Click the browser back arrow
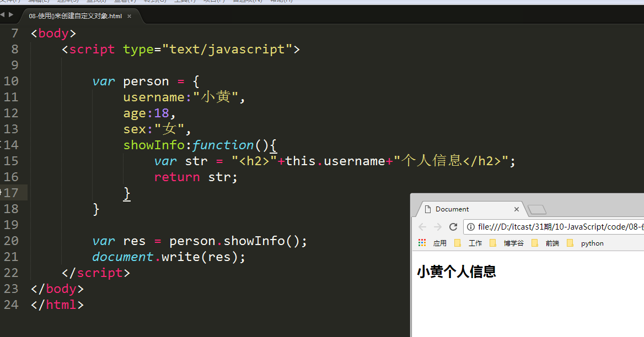Image resolution: width=644 pixels, height=337 pixels. click(x=422, y=227)
